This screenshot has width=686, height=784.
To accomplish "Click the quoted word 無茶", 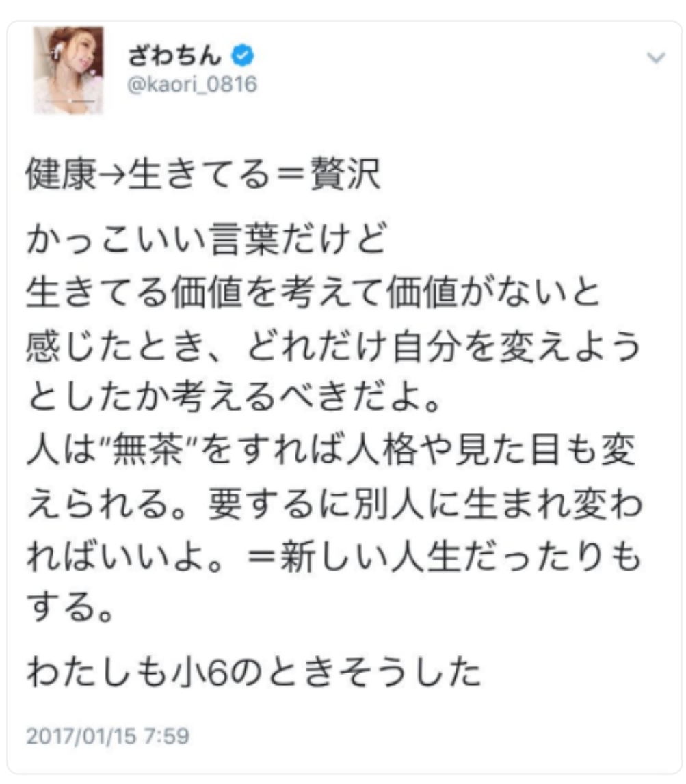I will (148, 450).
